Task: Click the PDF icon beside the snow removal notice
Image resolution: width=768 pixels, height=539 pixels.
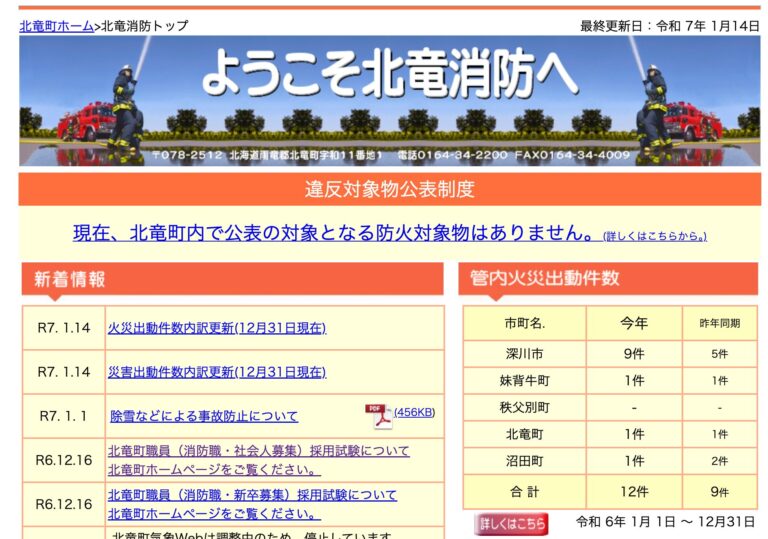Action: tap(378, 415)
